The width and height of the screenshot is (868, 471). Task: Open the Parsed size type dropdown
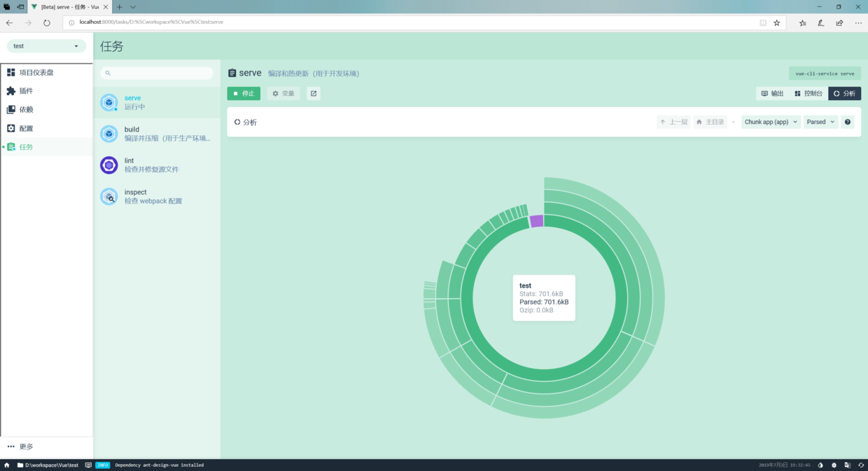point(820,122)
